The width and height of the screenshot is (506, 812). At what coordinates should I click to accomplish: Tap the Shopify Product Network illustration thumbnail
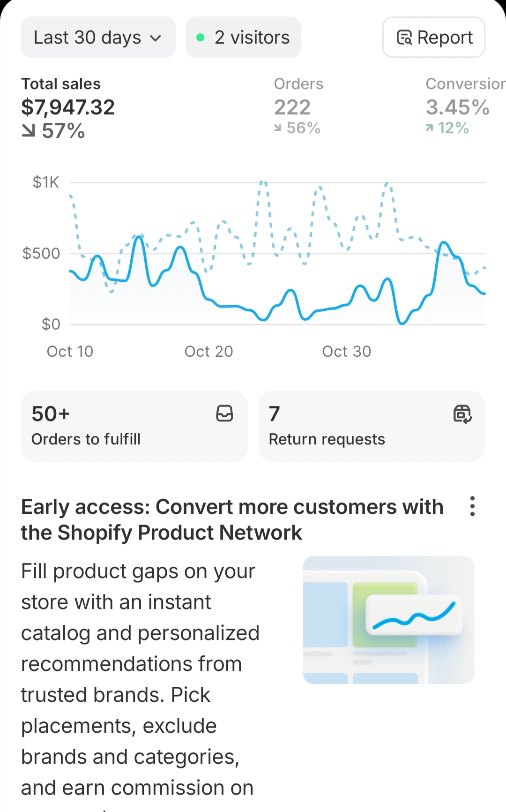(x=388, y=620)
